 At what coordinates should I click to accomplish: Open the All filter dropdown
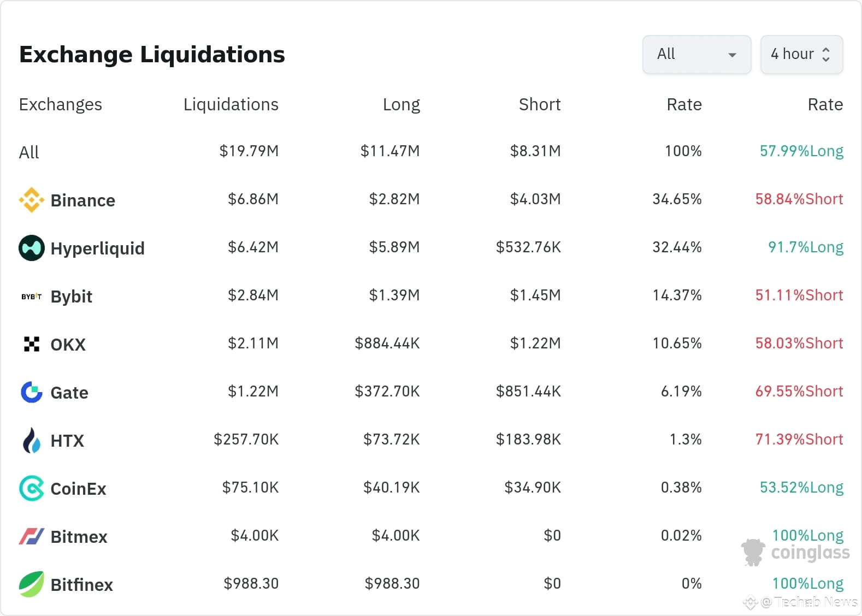[x=696, y=55]
